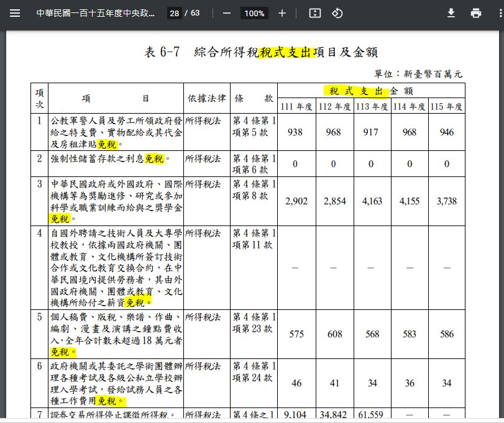Click the page number field showing 28
This screenshot has width=504, height=423.
(175, 13)
